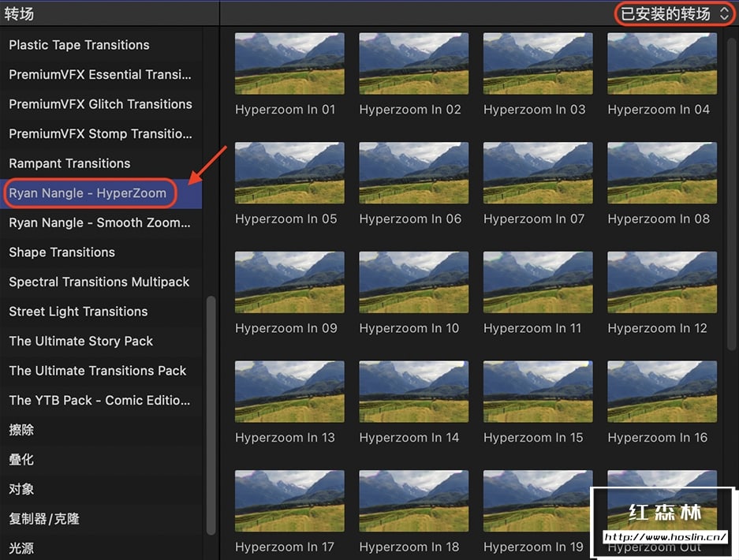Select Hyperzoom In 09 thumbnail
This screenshot has height=560, width=739.
[x=289, y=282]
